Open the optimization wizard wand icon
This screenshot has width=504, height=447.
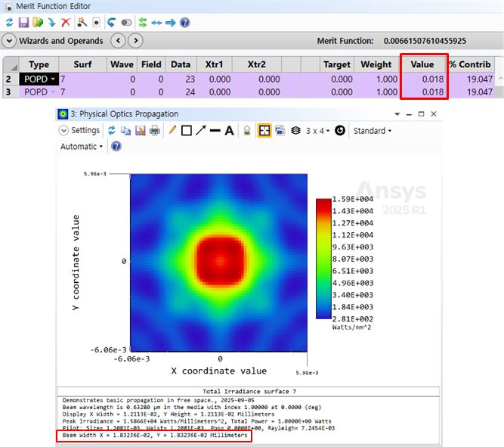point(82,23)
